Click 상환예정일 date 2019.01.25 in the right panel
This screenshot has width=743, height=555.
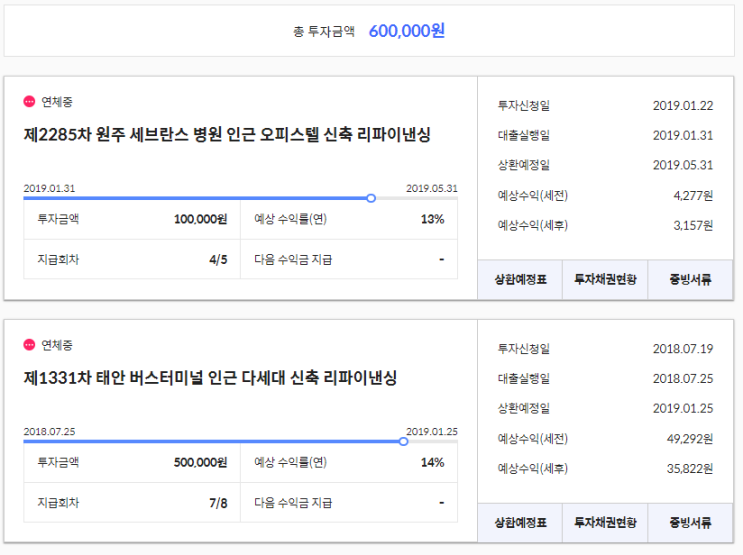click(683, 408)
